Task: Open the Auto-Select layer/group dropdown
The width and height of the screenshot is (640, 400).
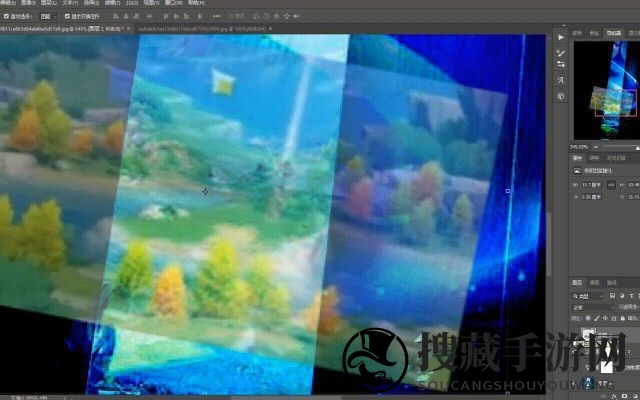Action: coord(48,16)
